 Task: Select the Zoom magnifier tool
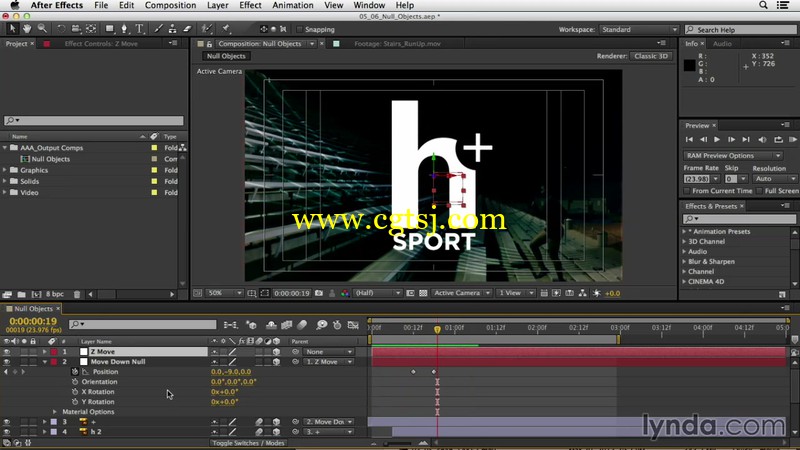(x=42, y=29)
